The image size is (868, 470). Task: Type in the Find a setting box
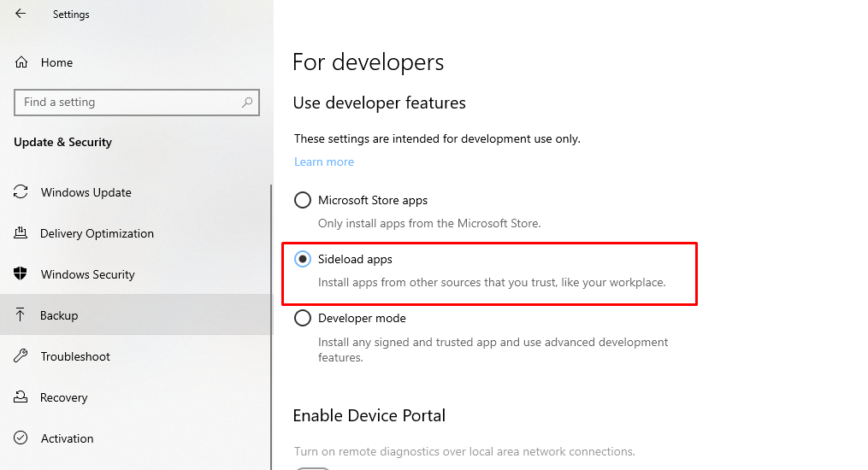click(x=128, y=103)
